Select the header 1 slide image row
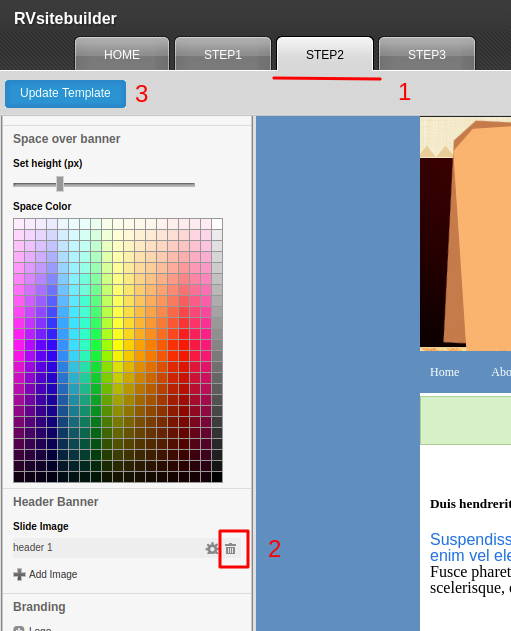Image resolution: width=511 pixels, height=631 pixels. [x=127, y=548]
